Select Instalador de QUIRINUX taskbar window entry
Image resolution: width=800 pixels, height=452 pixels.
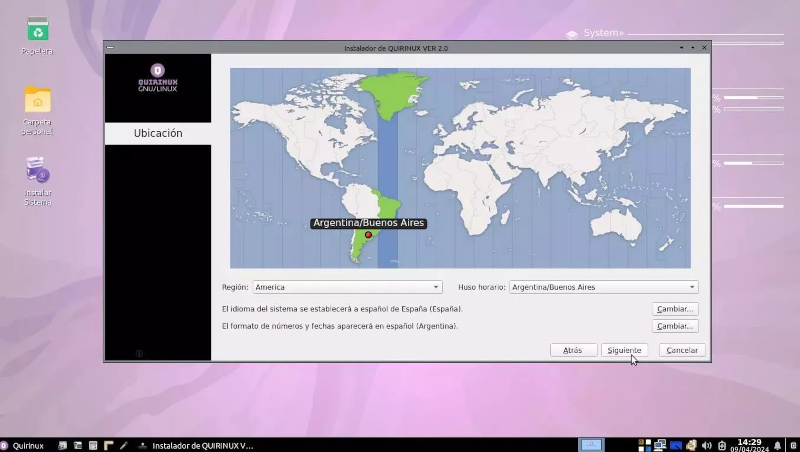point(196,445)
